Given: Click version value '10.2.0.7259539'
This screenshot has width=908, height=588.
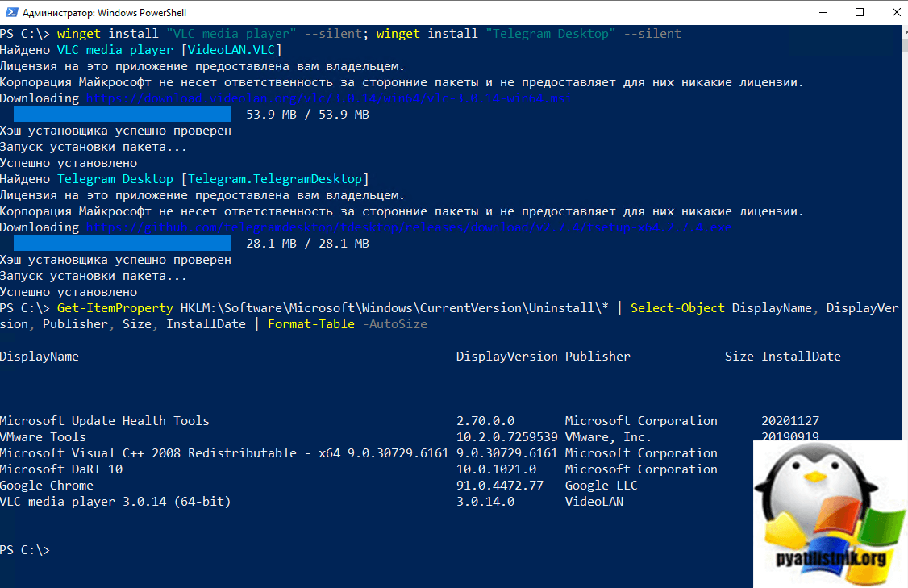Looking at the screenshot, I should (506, 437).
